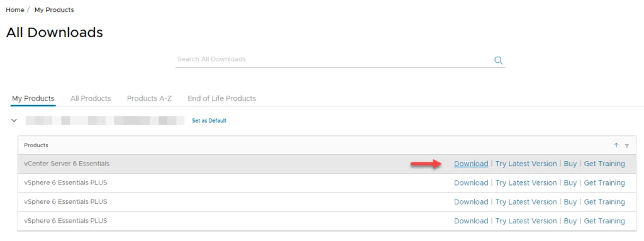Open My Products breadcrumb link
Viewport: 644px width, 241px height.
tap(54, 10)
